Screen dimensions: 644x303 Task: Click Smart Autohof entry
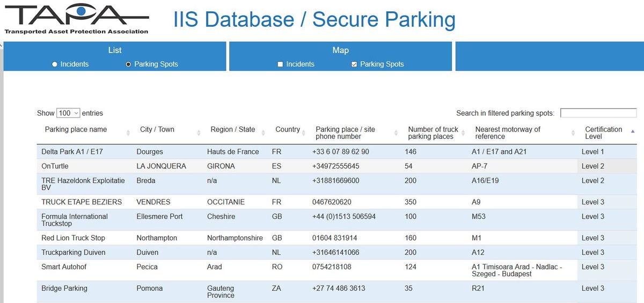click(64, 267)
